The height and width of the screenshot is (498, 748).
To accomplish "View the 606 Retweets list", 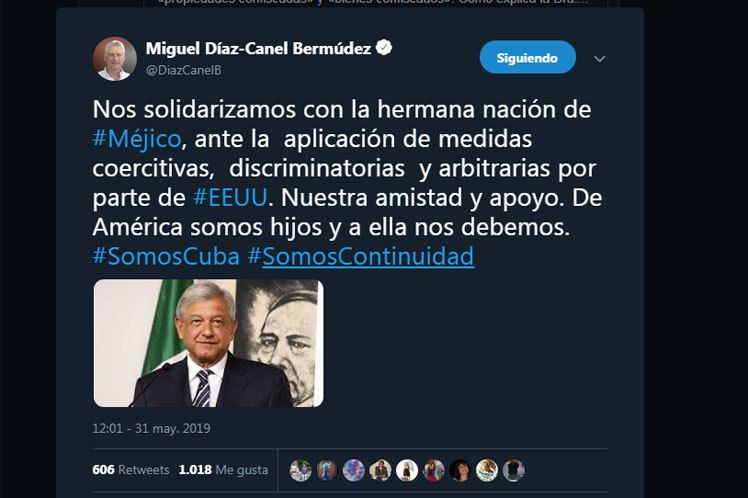I will [131, 470].
